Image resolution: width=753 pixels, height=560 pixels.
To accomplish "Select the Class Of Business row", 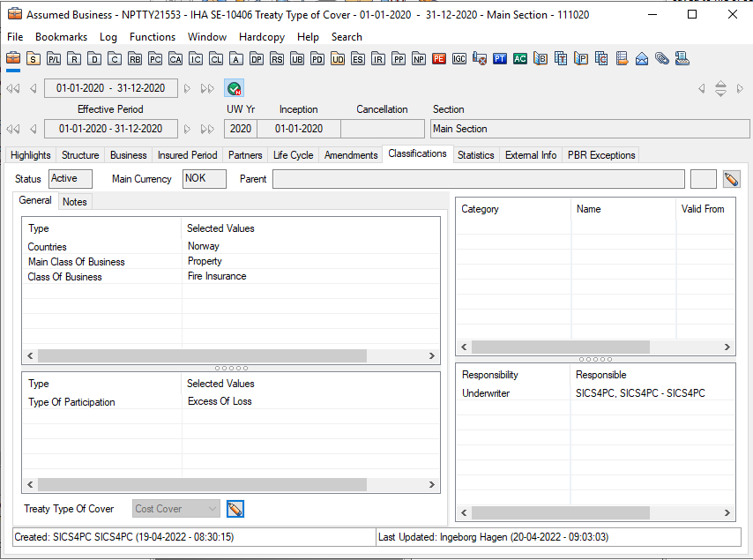I will (x=64, y=277).
